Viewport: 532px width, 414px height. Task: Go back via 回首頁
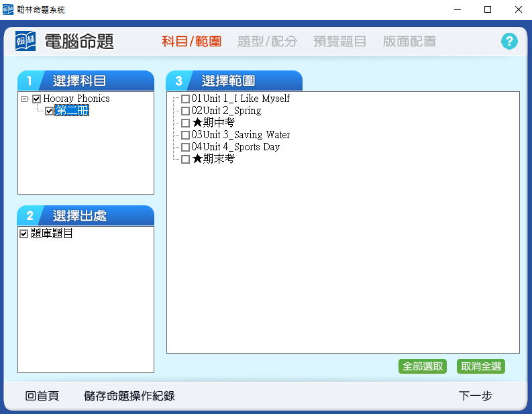(42, 396)
